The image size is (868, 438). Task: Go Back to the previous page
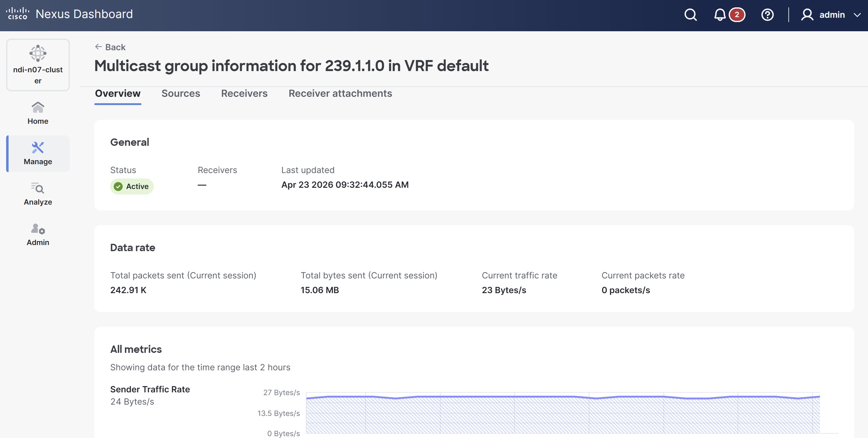pyautogui.click(x=110, y=47)
